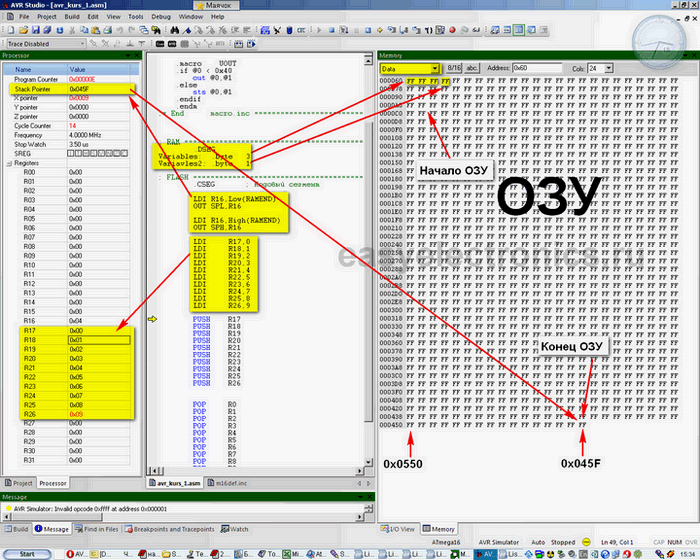Image resolution: width=700 pixels, height=560 pixels.
Task: Open the Tools menu
Action: click(x=136, y=17)
